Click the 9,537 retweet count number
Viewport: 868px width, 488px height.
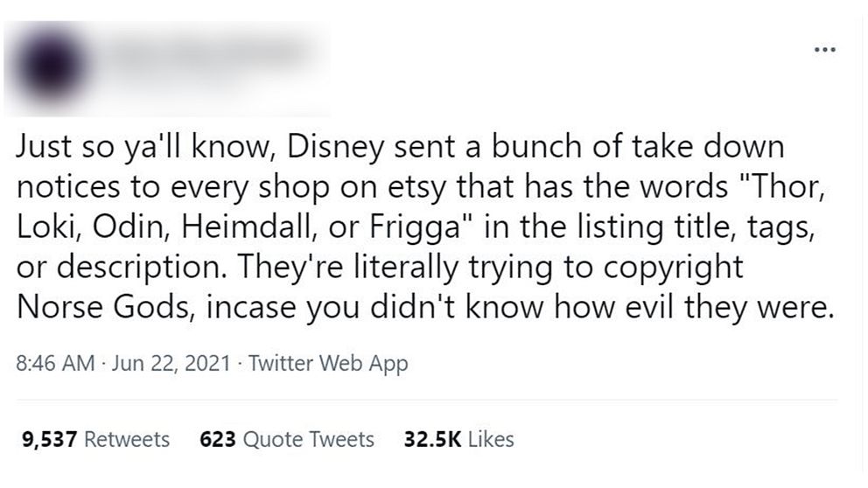(49, 440)
